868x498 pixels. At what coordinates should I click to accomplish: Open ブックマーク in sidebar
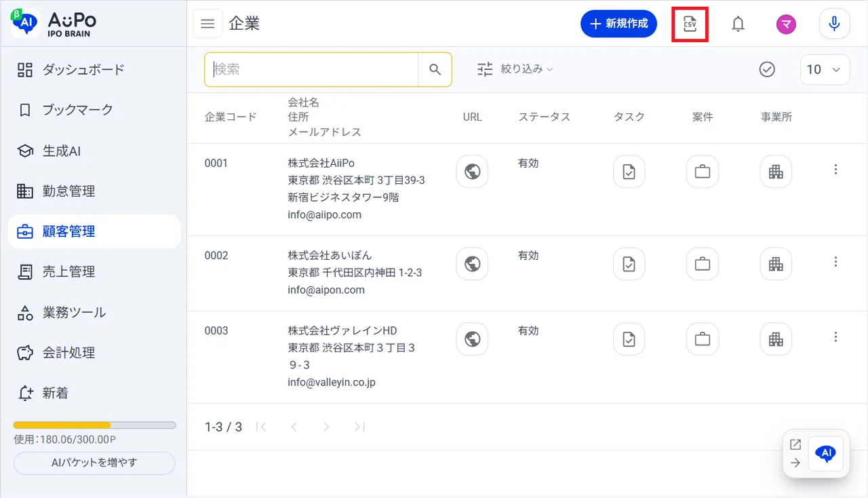(x=94, y=110)
